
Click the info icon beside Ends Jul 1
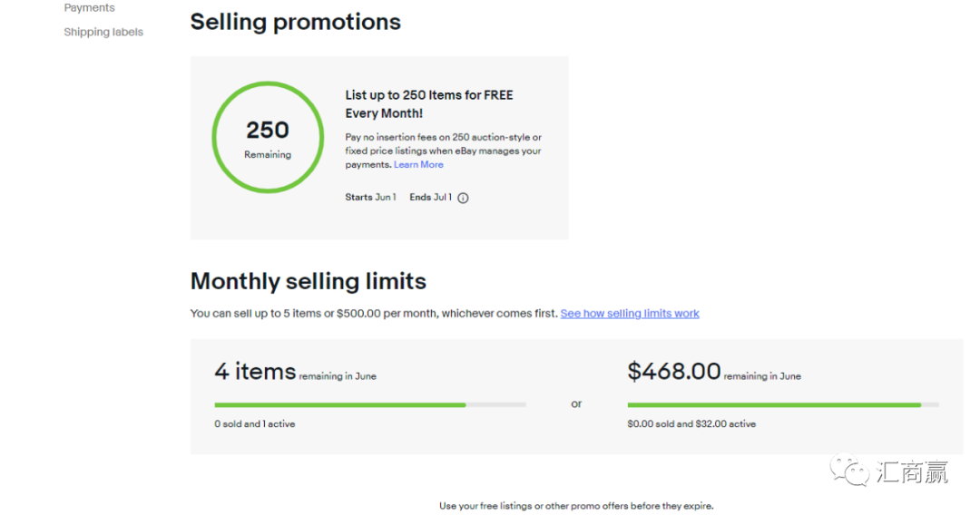[x=463, y=198]
